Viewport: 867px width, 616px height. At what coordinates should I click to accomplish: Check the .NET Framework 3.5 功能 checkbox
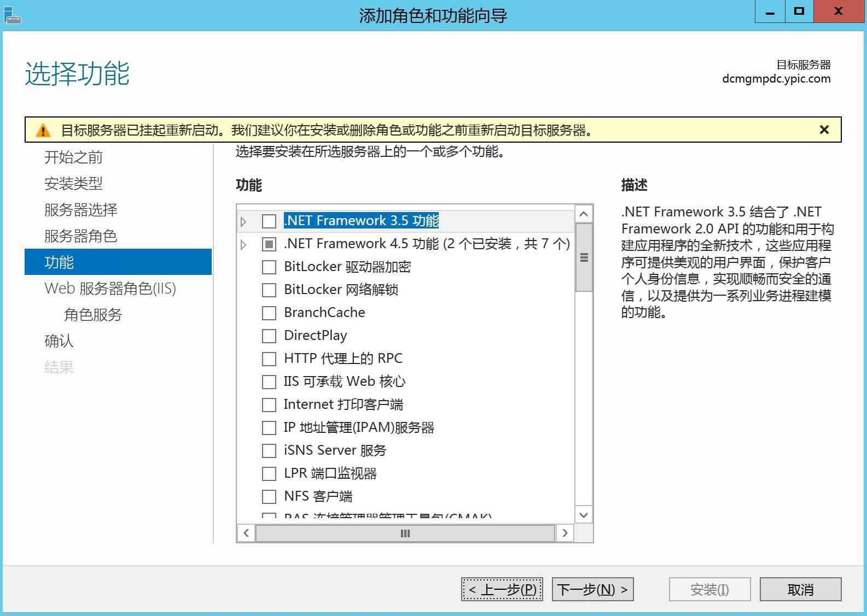point(269,221)
